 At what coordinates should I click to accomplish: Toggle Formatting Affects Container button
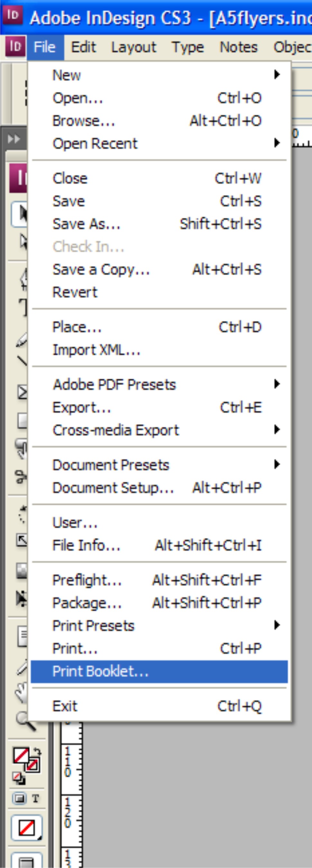pos(19,798)
